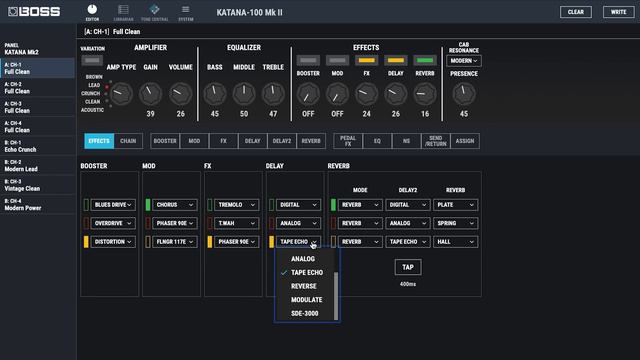Switch to the Effects tab
Image resolution: width=640 pixels, height=360 pixels.
click(x=99, y=141)
